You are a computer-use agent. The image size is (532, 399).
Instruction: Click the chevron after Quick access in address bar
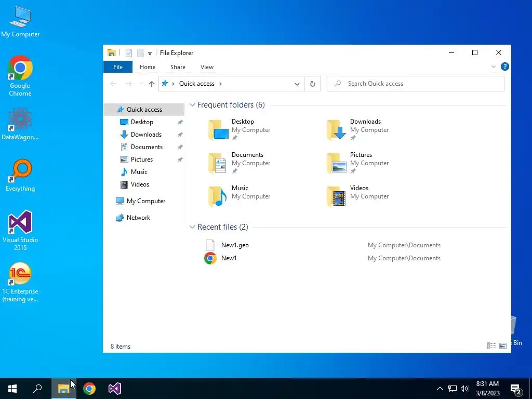pos(220,84)
